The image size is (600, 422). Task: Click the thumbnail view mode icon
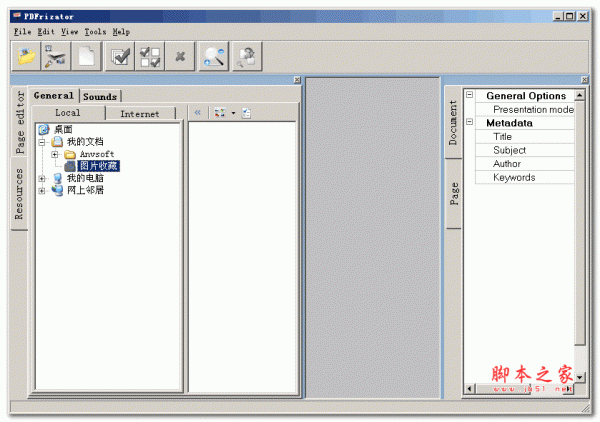click(x=220, y=112)
